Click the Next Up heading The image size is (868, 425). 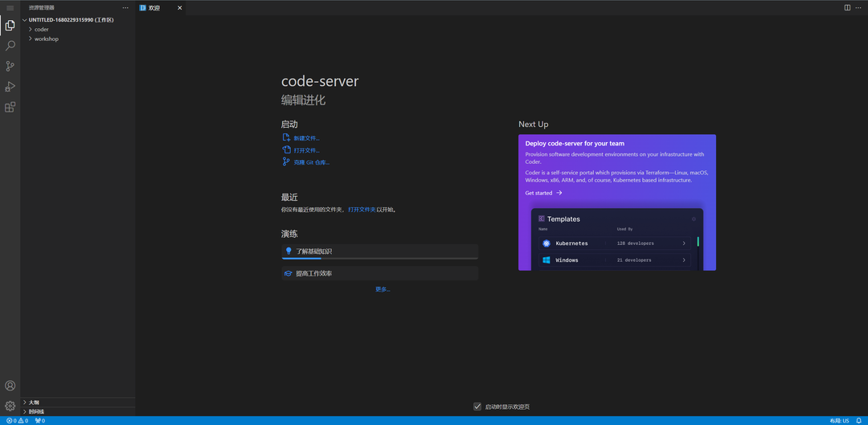[534, 125]
